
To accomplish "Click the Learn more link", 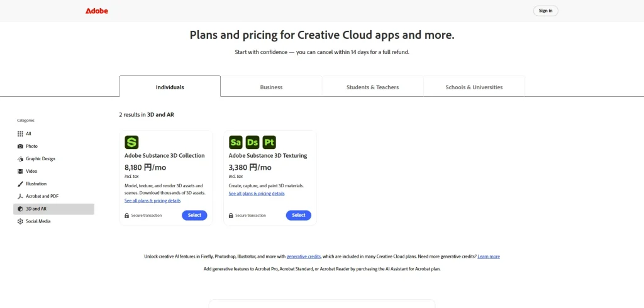I will coord(489,256).
